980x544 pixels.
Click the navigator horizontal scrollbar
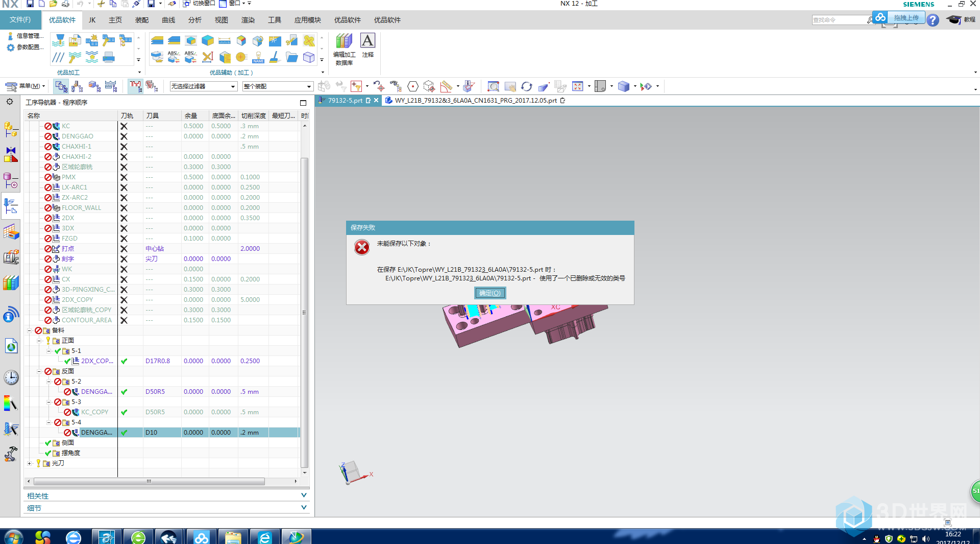click(x=149, y=481)
